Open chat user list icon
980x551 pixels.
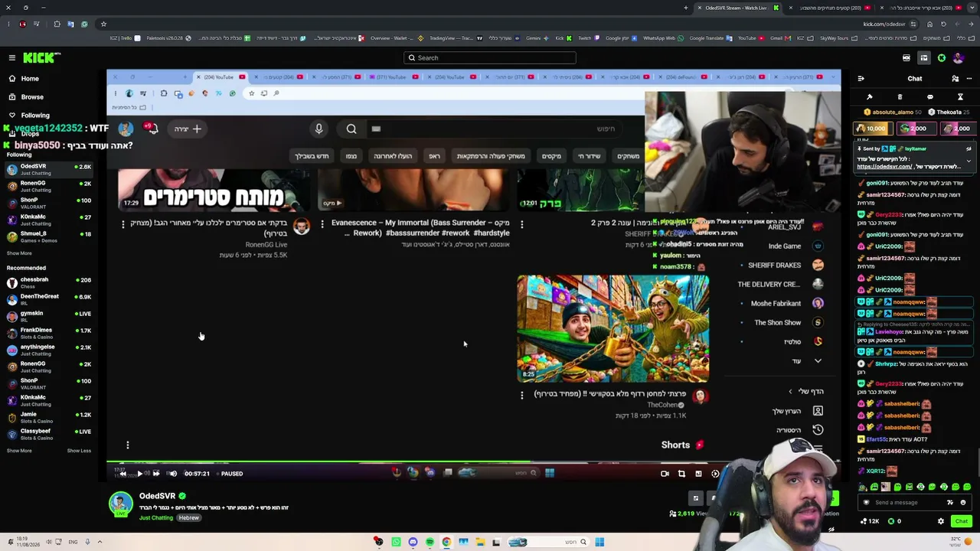click(x=955, y=79)
